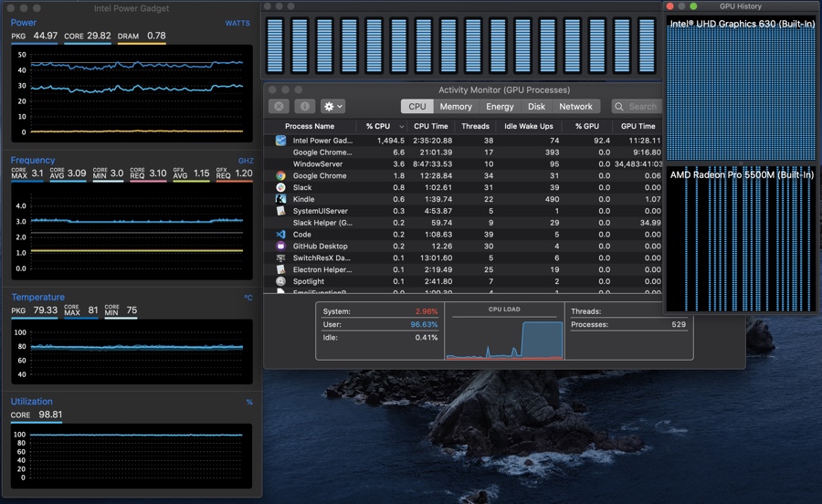
Task: Click the SystemUIServer process icon
Action: [x=281, y=211]
